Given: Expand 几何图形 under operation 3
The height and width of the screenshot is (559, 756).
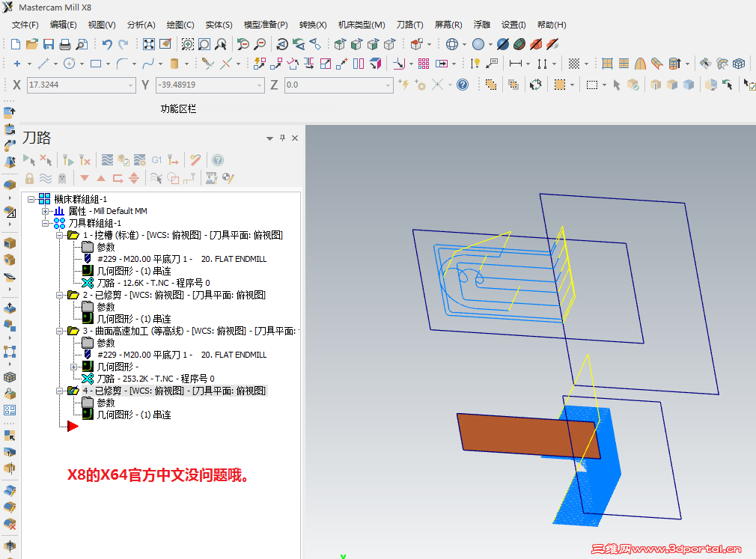Looking at the screenshot, I should pyautogui.click(x=74, y=367).
